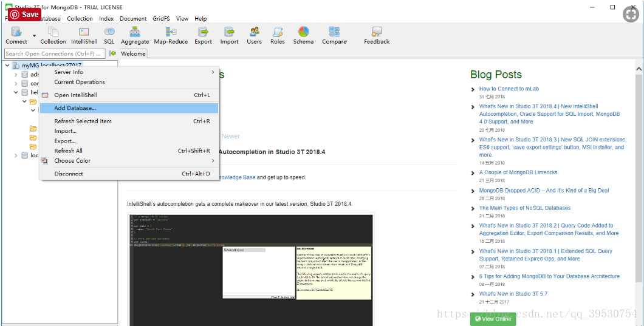Select Add Database... menu entry
644x326 pixels.
pos(129,108)
